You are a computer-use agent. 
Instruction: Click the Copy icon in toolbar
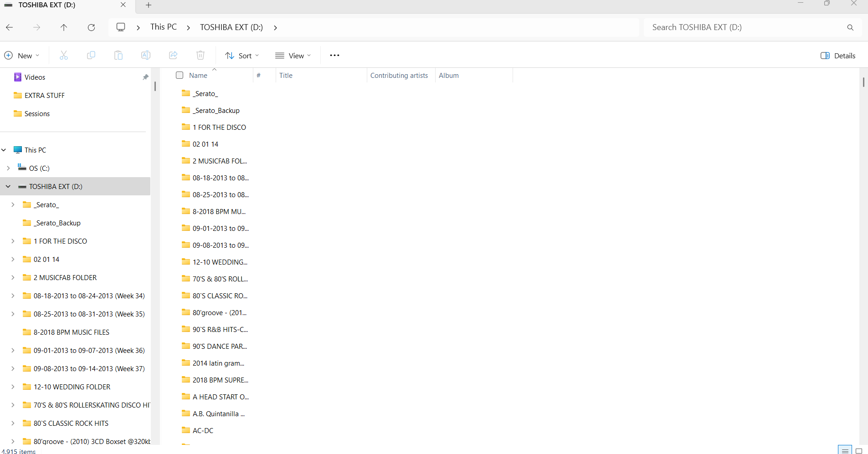click(x=91, y=56)
